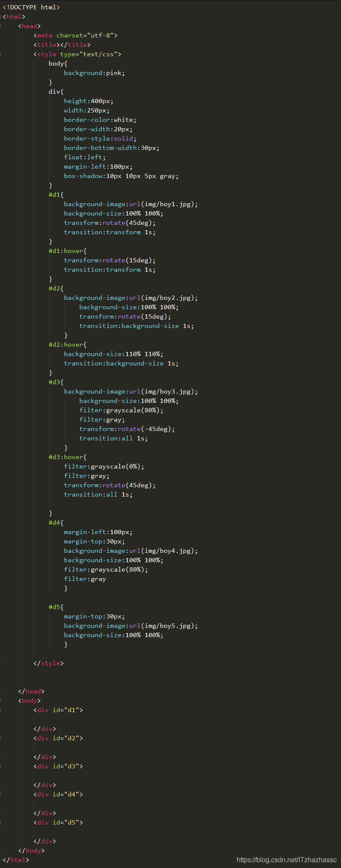The width and height of the screenshot is (341, 868).
Task: Click the #d2:hover{ selector line
Action: [x=67, y=345]
